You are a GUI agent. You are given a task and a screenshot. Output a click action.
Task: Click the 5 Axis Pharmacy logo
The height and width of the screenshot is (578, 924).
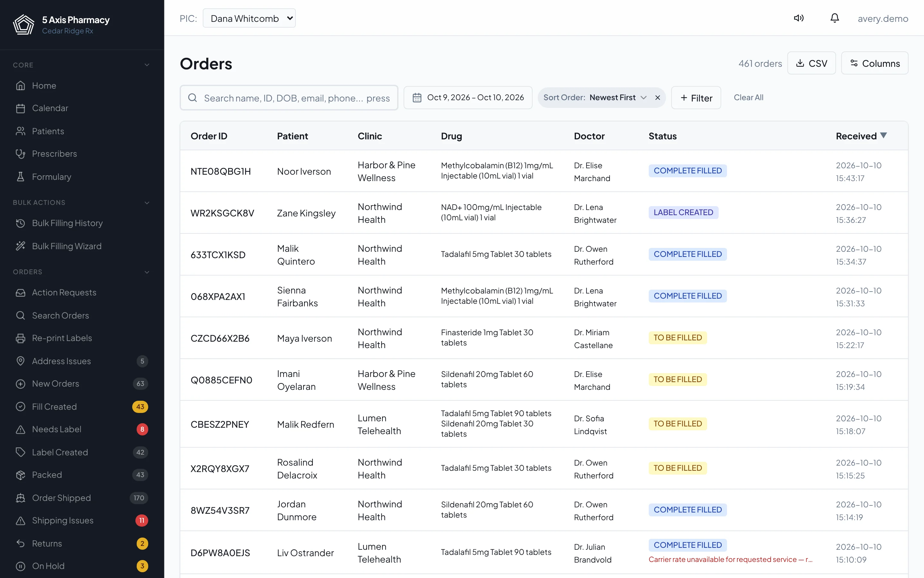click(24, 25)
